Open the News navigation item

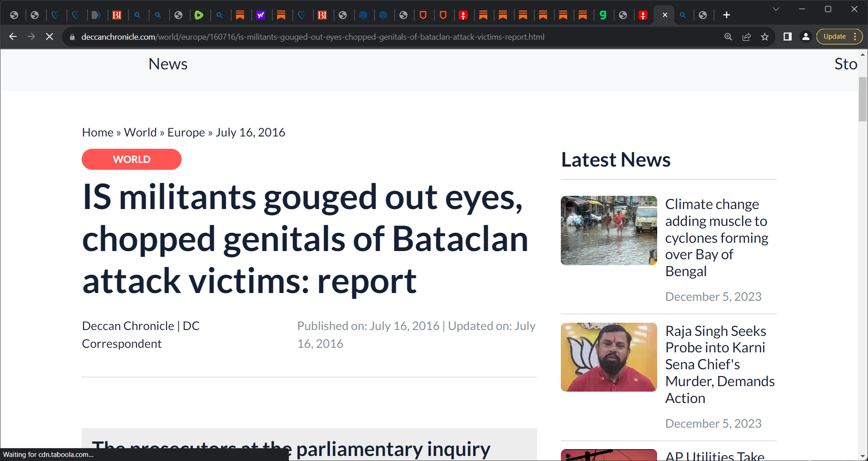coord(168,64)
